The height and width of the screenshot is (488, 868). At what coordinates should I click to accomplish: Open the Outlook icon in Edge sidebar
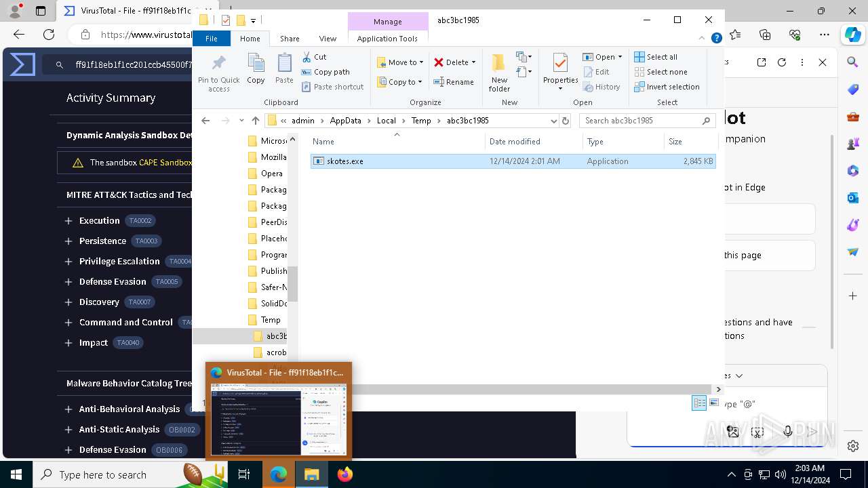point(853,197)
